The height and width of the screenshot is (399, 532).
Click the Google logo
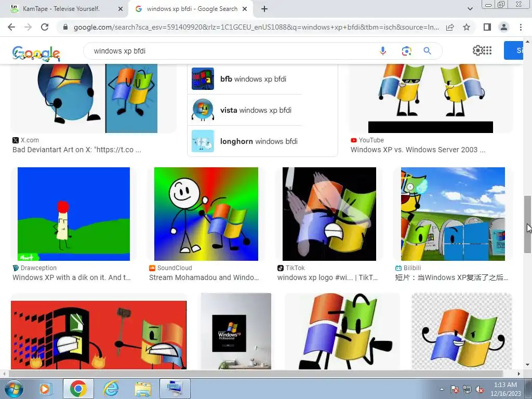pos(36,53)
